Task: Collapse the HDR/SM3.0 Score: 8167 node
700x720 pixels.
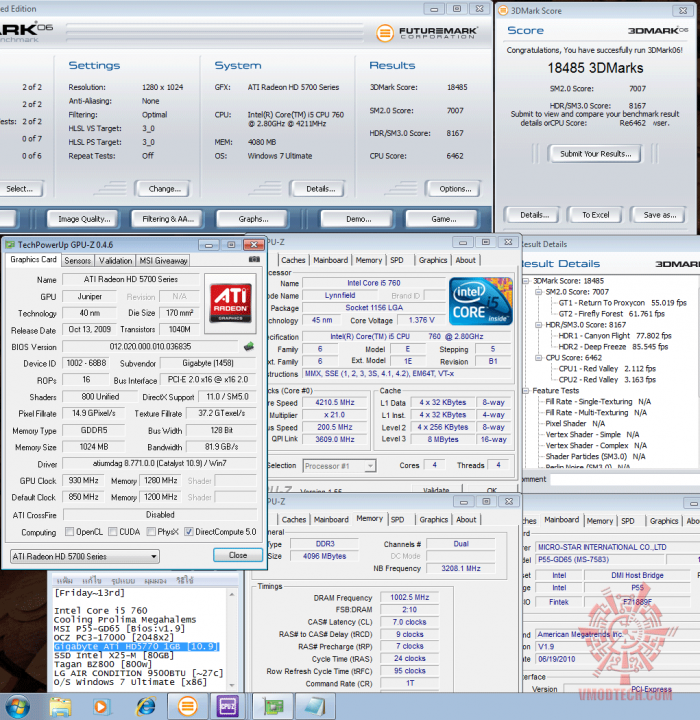Action: pyautogui.click(x=538, y=325)
